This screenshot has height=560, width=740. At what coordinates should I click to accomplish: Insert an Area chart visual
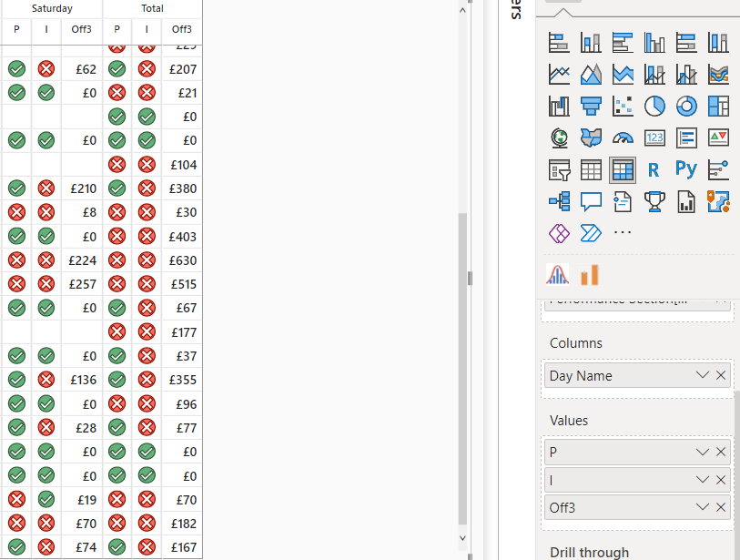click(x=591, y=74)
